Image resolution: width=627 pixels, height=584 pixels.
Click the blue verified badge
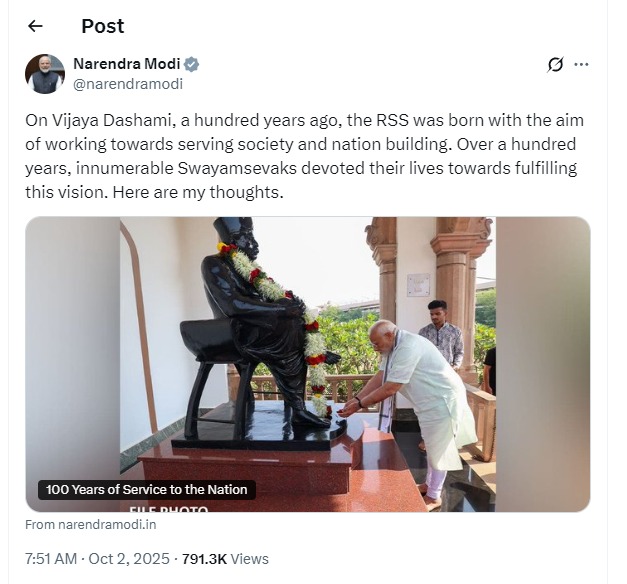[x=192, y=64]
